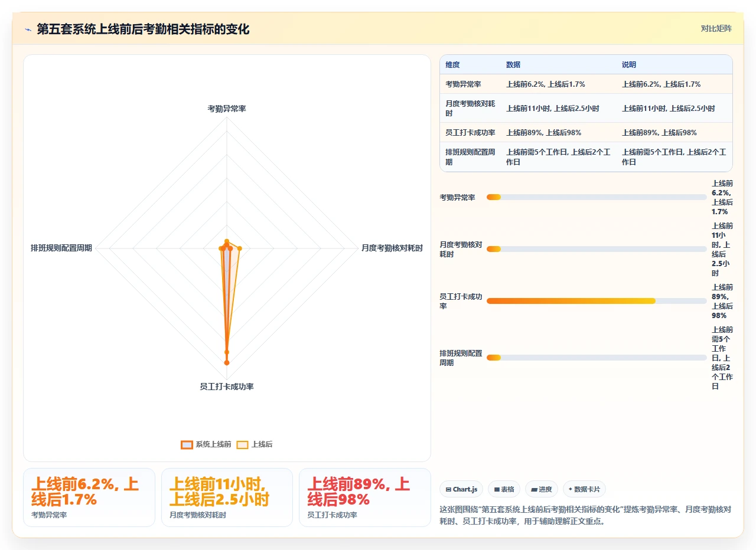
Task: Click the 月度考勤核对耗时 progress bar
Action: [x=597, y=249]
